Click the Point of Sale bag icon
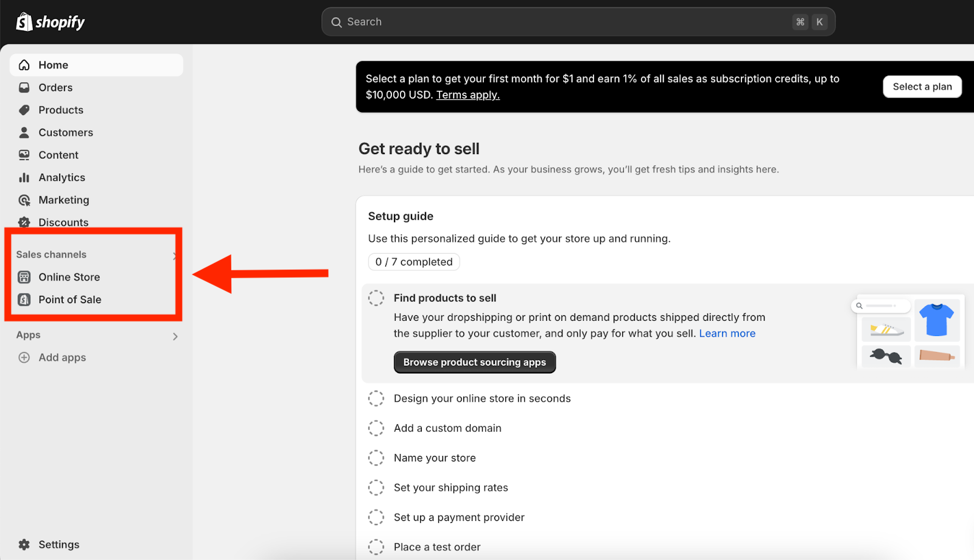This screenshot has width=974, height=560. (x=24, y=299)
